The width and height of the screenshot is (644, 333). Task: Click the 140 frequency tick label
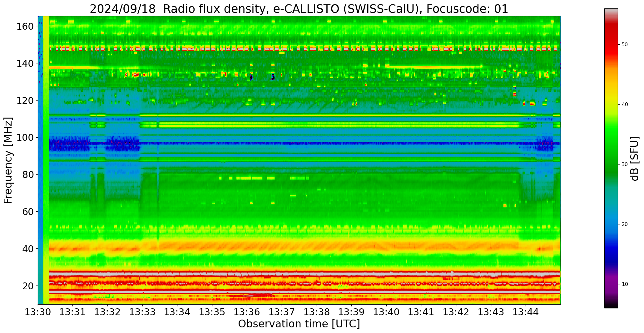25,64
